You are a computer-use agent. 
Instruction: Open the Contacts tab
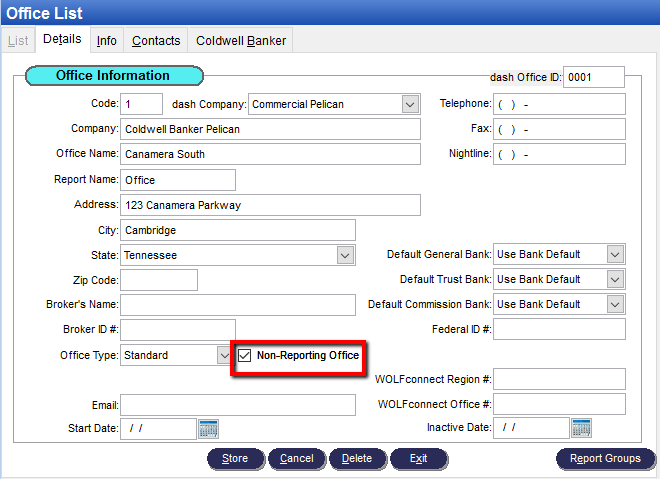[156, 41]
